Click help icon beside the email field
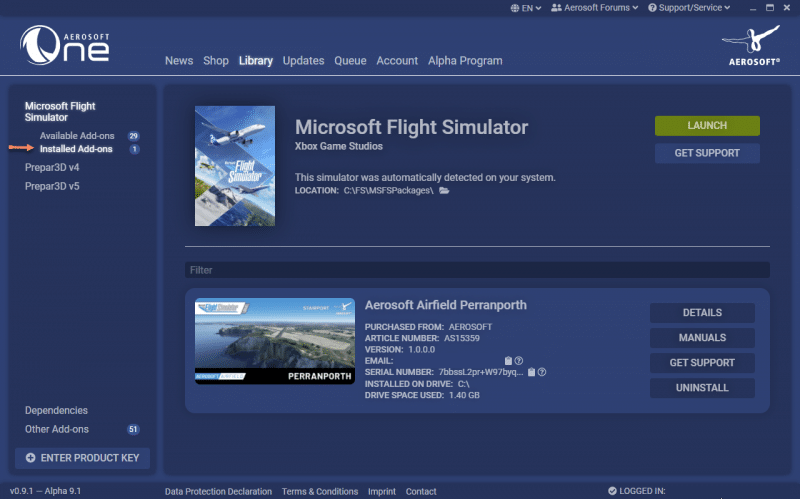Image resolution: width=800 pixels, height=499 pixels. click(519, 360)
